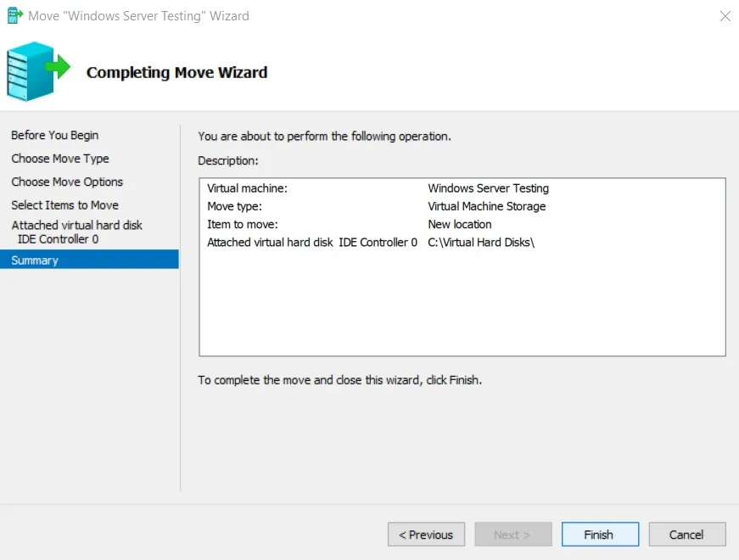
Task: Select the Choose Move Options step
Action: pyautogui.click(x=67, y=182)
